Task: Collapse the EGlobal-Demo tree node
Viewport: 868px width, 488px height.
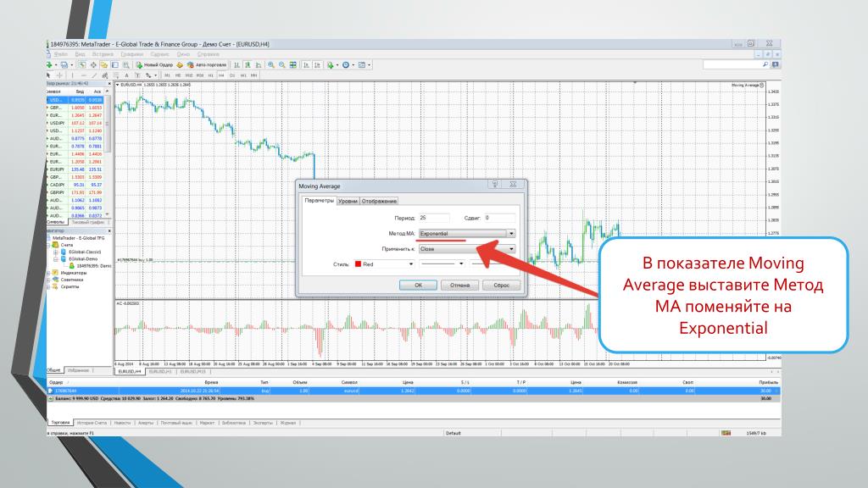Action: (55, 259)
